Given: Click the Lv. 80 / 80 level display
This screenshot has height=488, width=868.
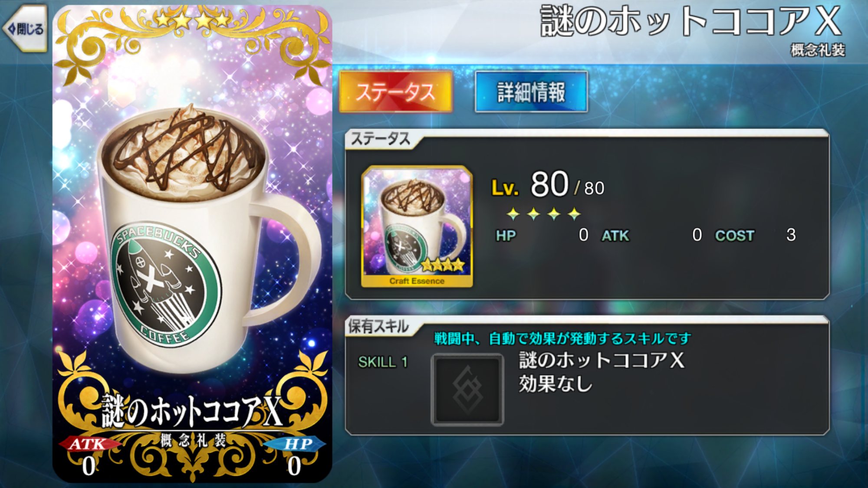Looking at the screenshot, I should point(548,185).
